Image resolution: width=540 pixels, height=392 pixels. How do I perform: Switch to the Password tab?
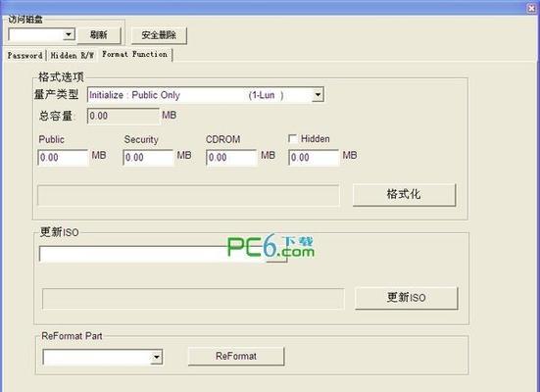25,55
